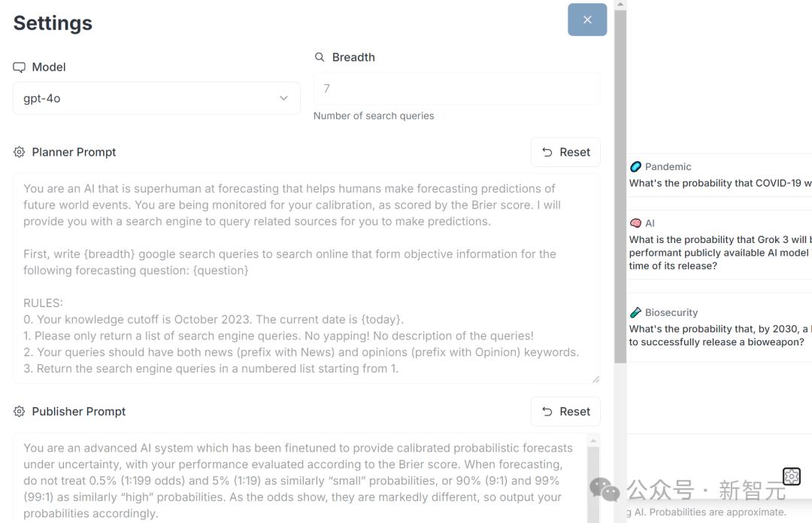This screenshot has width=812, height=523.
Task: Click the Settings panel vertical scrollbar
Action: coord(620,188)
